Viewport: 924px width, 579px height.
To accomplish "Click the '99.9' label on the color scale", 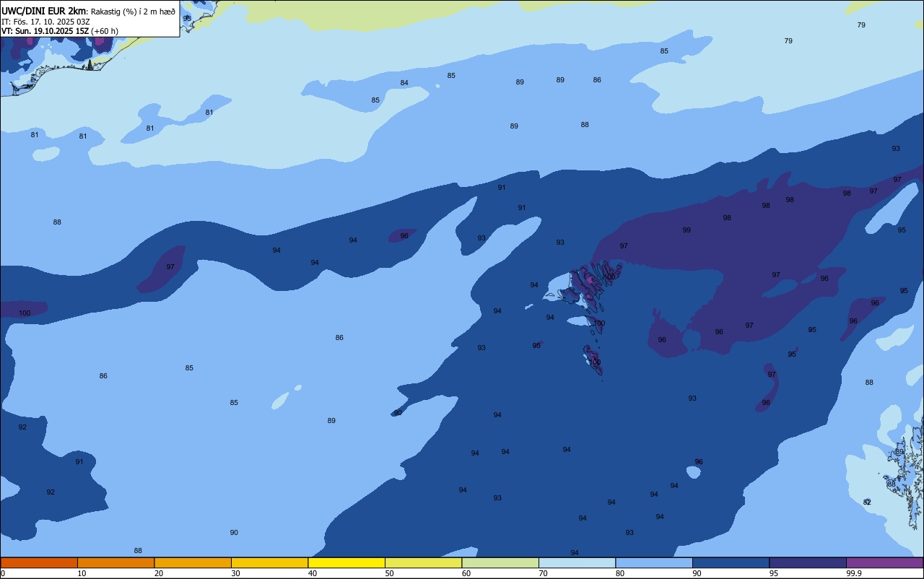I will pos(854,573).
